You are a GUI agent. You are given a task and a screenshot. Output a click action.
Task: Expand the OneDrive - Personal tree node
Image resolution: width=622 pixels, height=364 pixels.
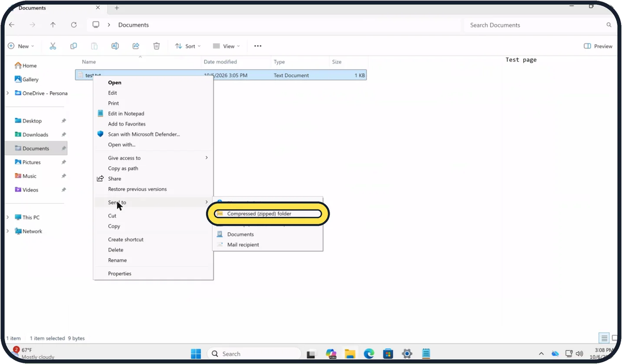(x=8, y=93)
